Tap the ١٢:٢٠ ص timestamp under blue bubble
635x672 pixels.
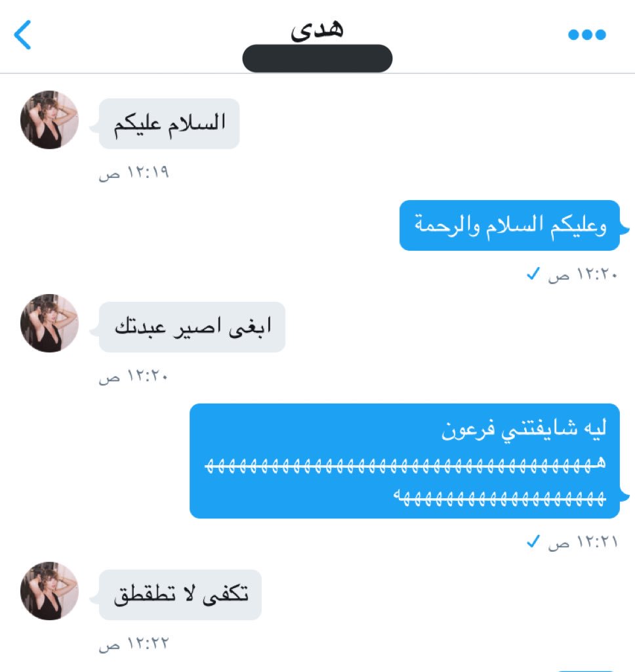click(583, 274)
